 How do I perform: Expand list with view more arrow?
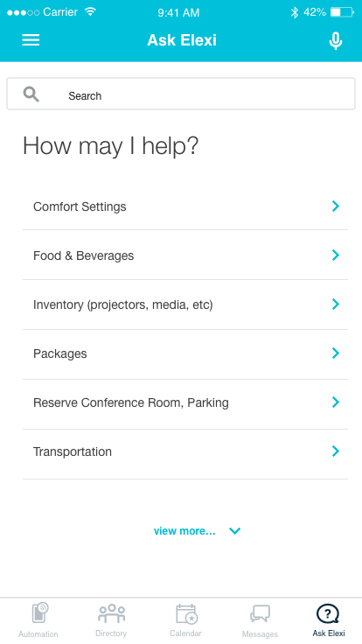234,530
